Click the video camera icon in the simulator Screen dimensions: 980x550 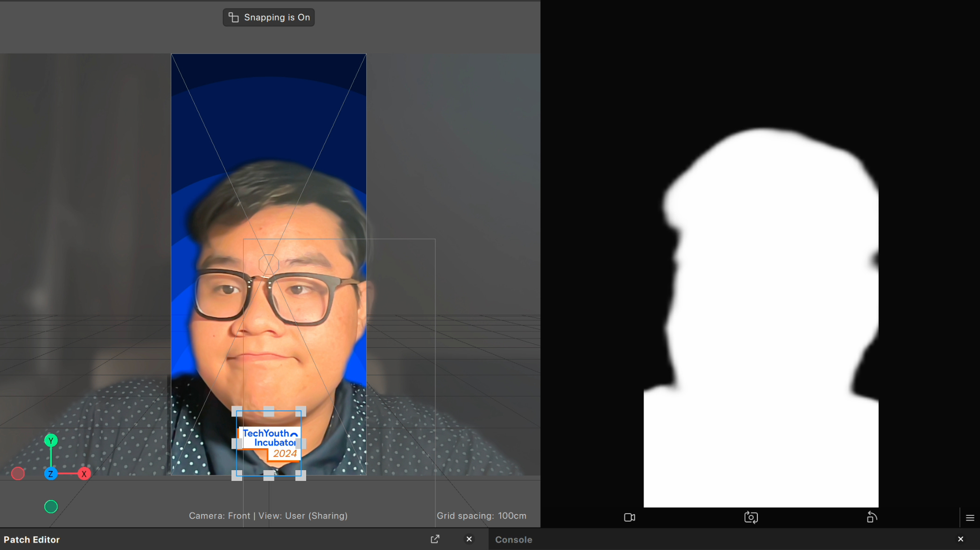(630, 517)
